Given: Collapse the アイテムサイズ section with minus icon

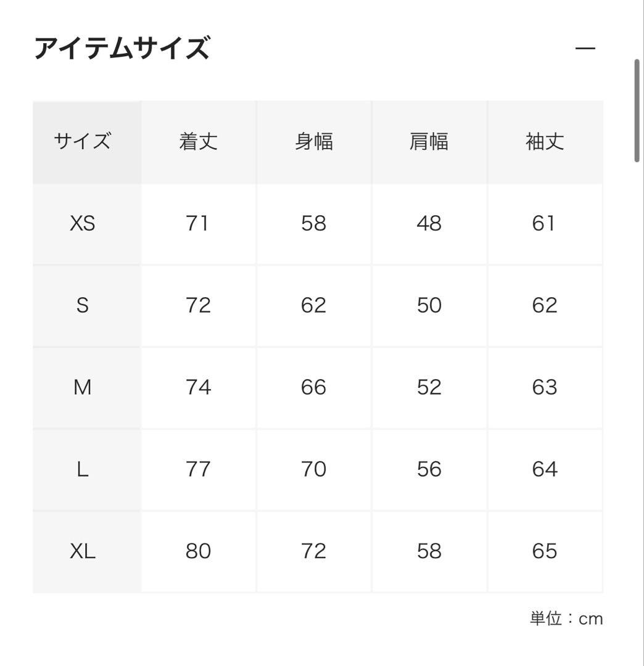Looking at the screenshot, I should [x=585, y=49].
